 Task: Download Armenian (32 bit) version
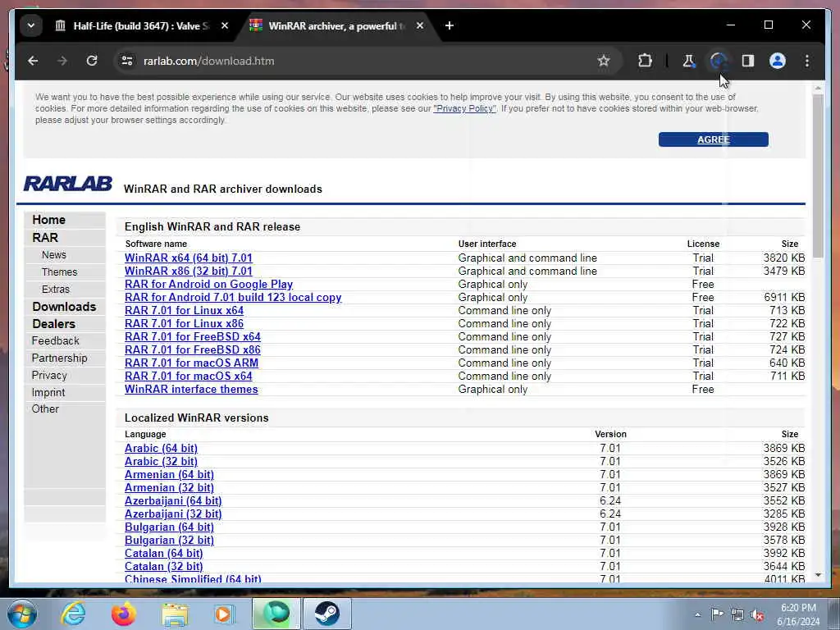click(169, 487)
